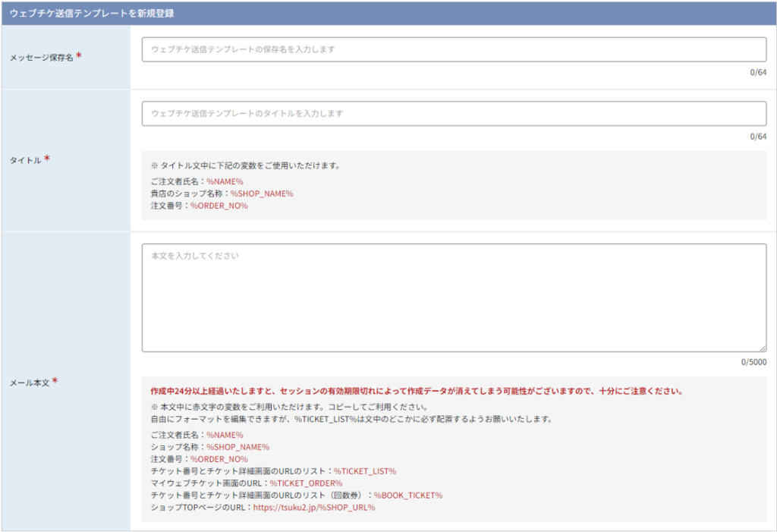The height and width of the screenshot is (532, 777).
Task: Focus the タイトル template title input box
Action: pyautogui.click(x=454, y=114)
